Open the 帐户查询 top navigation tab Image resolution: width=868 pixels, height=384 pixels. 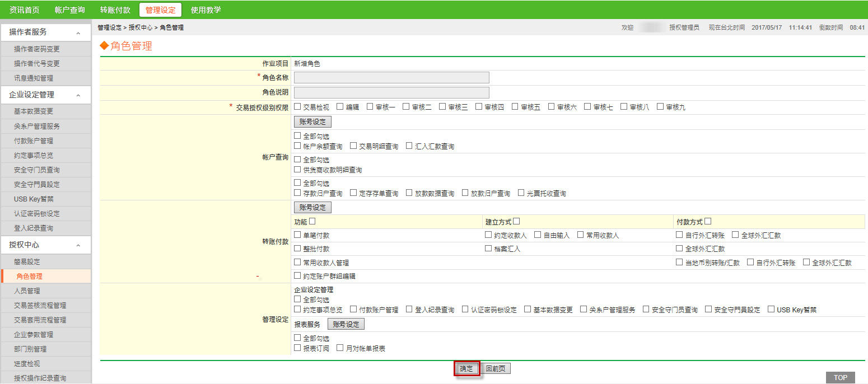coord(70,10)
